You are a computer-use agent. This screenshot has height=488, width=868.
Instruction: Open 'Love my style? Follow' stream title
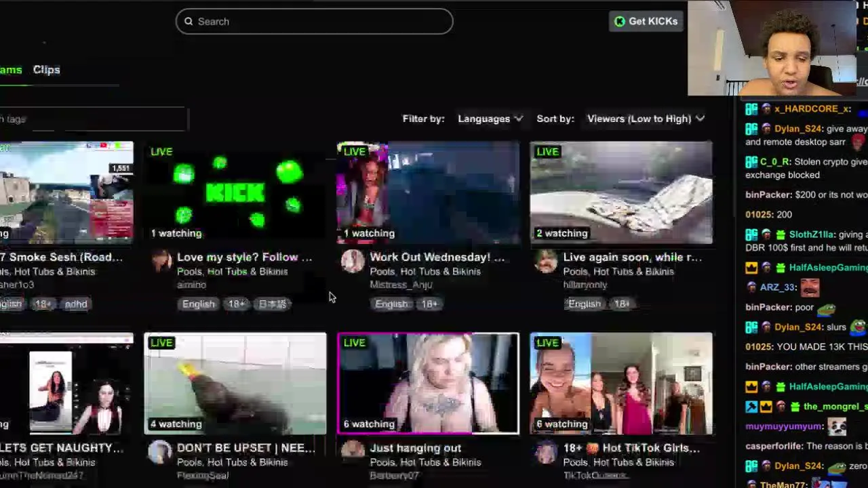point(244,257)
